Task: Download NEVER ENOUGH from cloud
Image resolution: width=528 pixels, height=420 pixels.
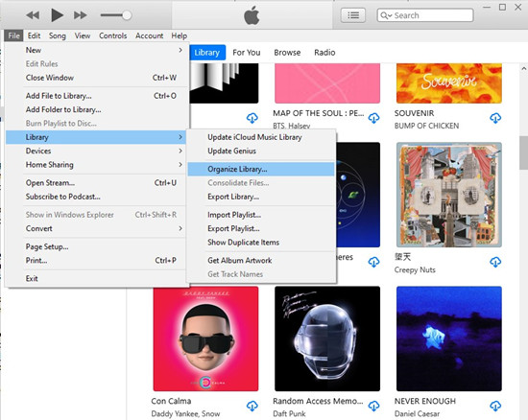Action: point(495,406)
